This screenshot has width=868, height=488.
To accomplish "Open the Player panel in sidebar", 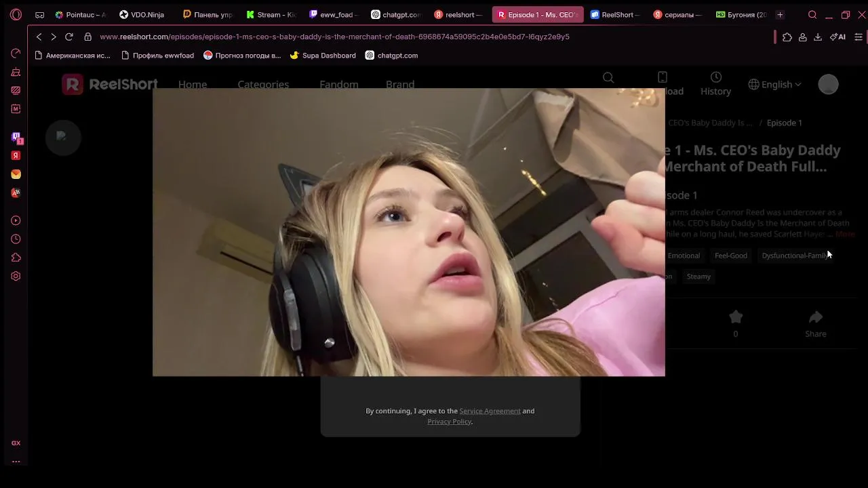I will 16,220.
